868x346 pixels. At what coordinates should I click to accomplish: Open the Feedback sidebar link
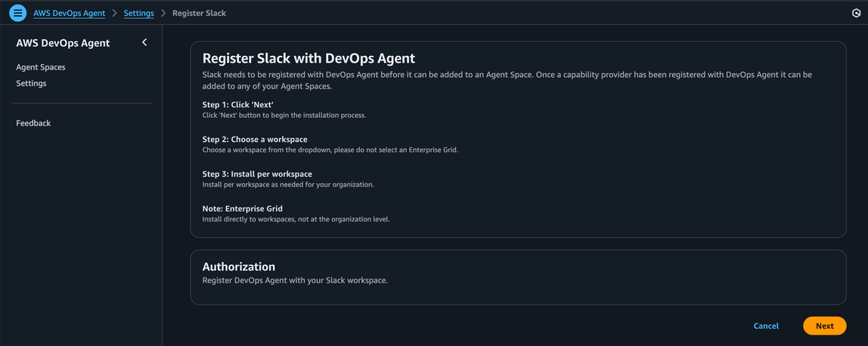33,123
